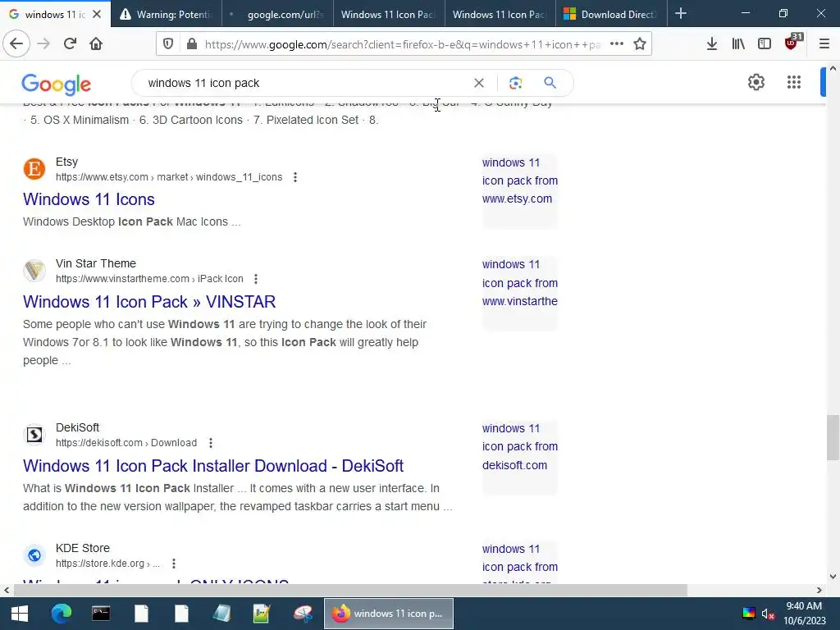The image size is (840, 630).
Task: Open the Firefox home page
Action: [x=96, y=43]
